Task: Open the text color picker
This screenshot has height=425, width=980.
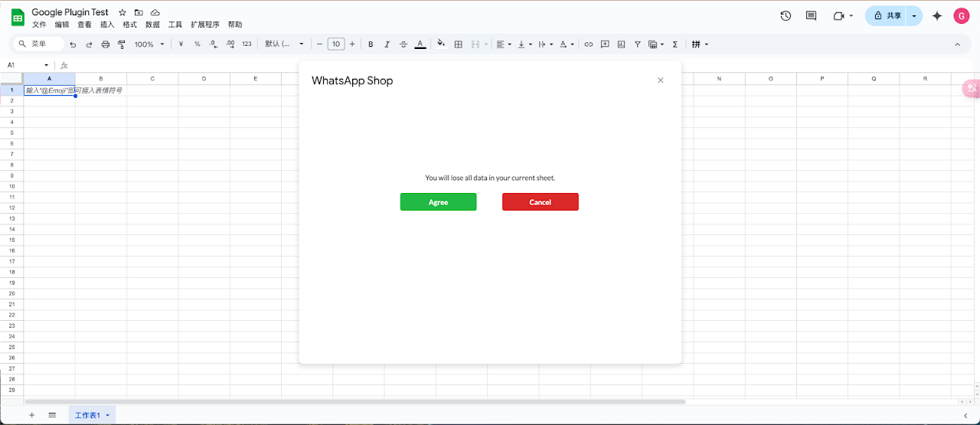Action: (420, 44)
